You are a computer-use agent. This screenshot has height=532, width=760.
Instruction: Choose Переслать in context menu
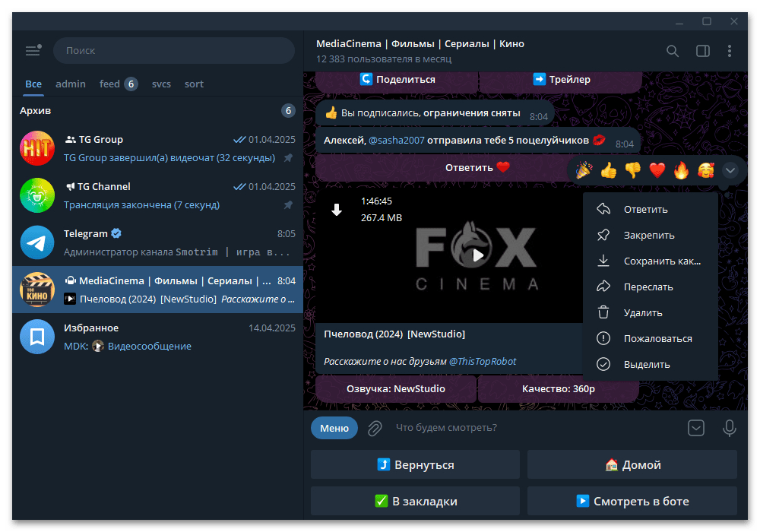(x=650, y=287)
